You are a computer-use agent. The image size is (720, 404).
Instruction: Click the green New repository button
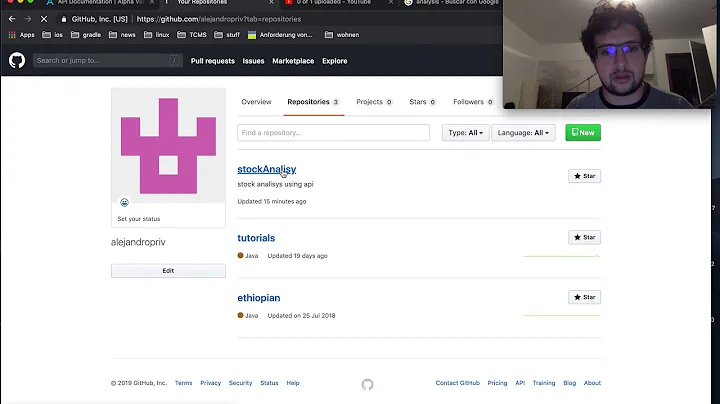pyautogui.click(x=583, y=133)
